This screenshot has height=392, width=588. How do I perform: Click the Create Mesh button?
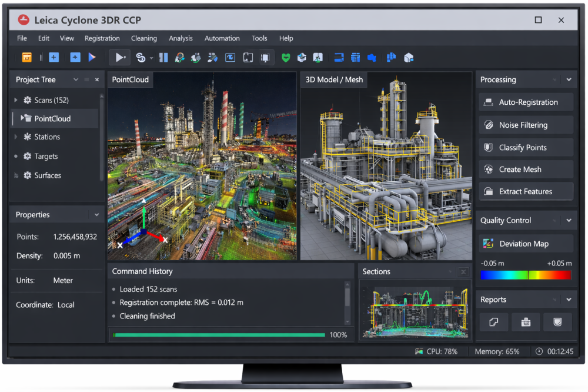pos(526,170)
